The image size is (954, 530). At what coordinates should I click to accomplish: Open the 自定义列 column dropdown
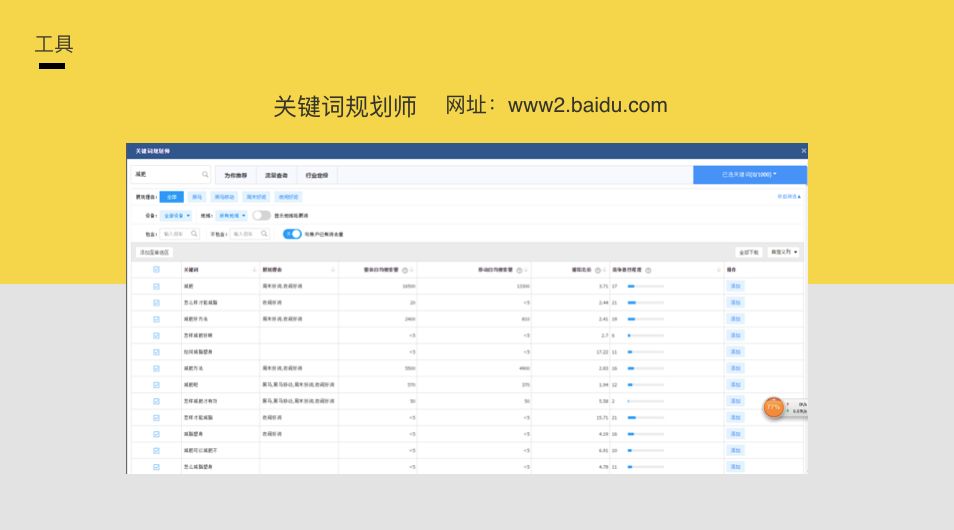784,253
